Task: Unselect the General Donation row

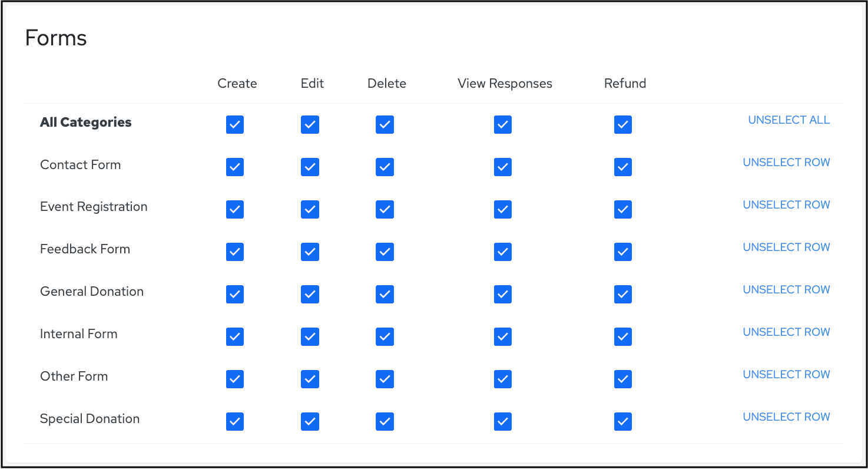Action: point(786,290)
